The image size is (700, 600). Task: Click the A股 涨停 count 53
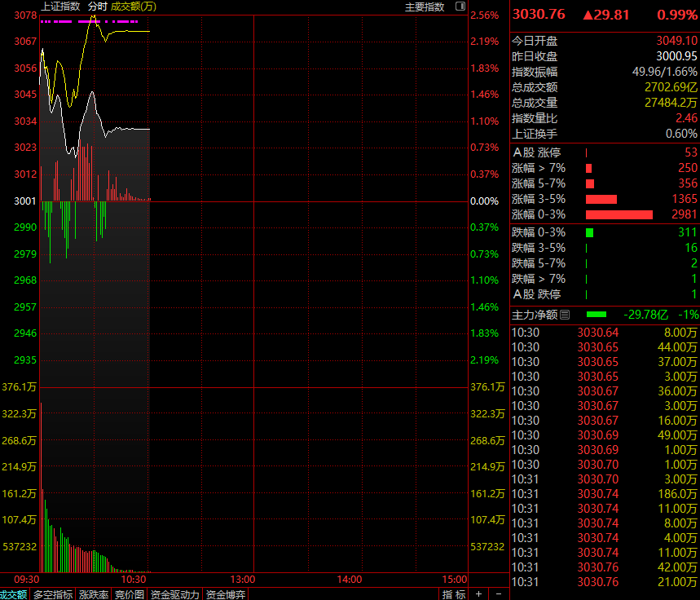pyautogui.click(x=690, y=152)
